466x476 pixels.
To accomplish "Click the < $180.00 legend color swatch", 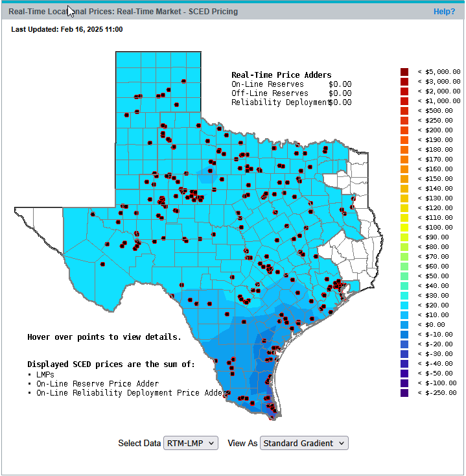I will (x=404, y=150).
